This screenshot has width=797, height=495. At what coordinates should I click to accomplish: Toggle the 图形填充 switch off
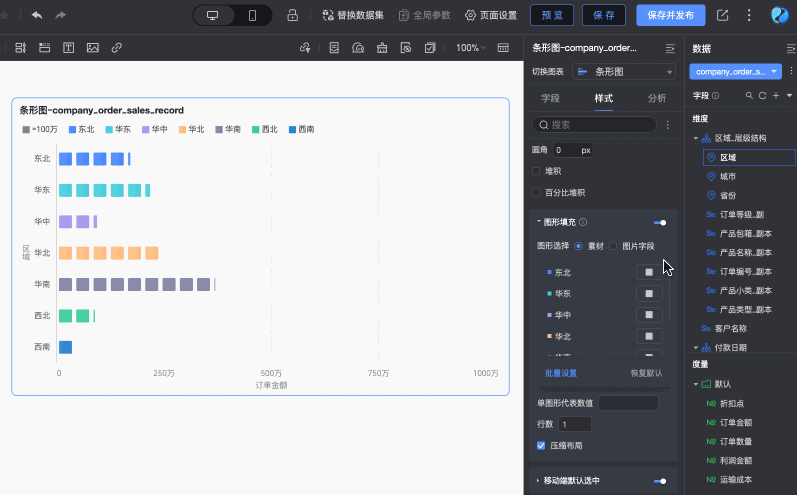[659, 222]
